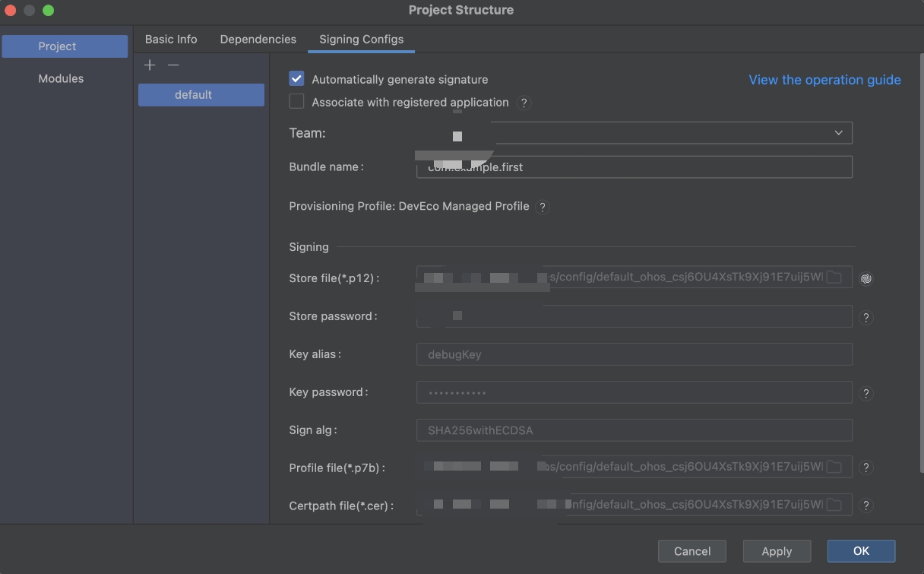Open help icon beside Provisioning Profile
924x574 pixels.
point(543,207)
